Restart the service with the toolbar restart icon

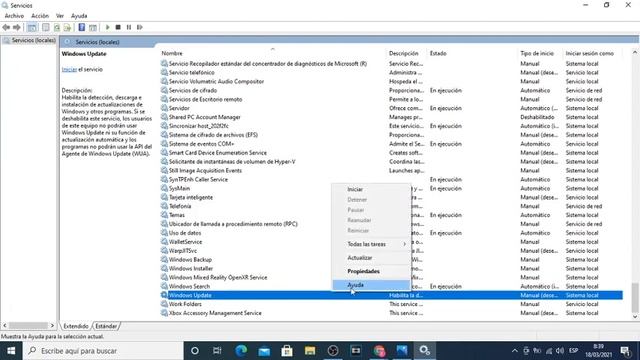(x=140, y=27)
